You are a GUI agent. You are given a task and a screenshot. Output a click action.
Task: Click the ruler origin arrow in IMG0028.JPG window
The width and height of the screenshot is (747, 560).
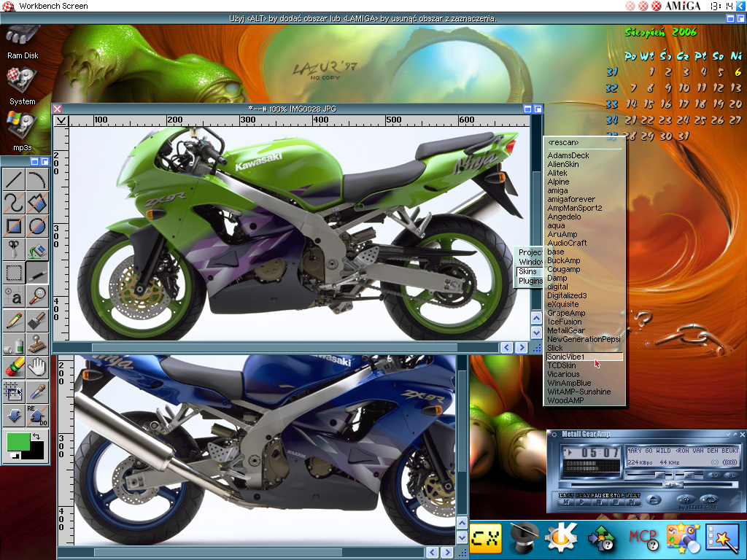coord(61,121)
